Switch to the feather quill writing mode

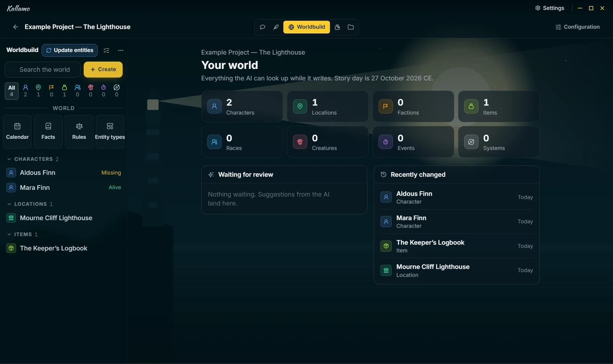pyautogui.click(x=276, y=27)
